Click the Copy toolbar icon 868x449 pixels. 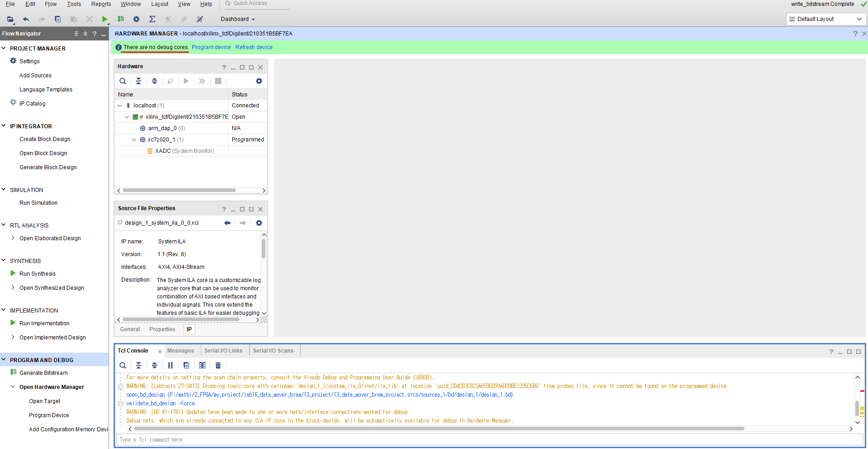pos(58,19)
